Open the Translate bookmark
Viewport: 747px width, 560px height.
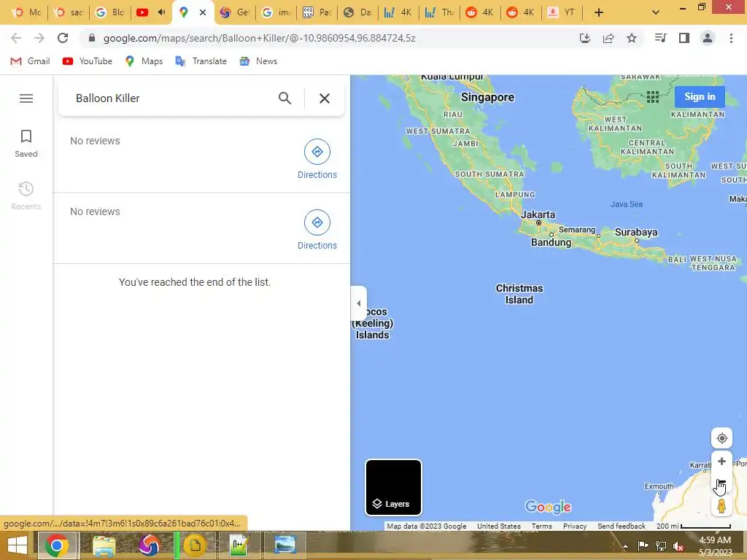pyautogui.click(x=201, y=61)
